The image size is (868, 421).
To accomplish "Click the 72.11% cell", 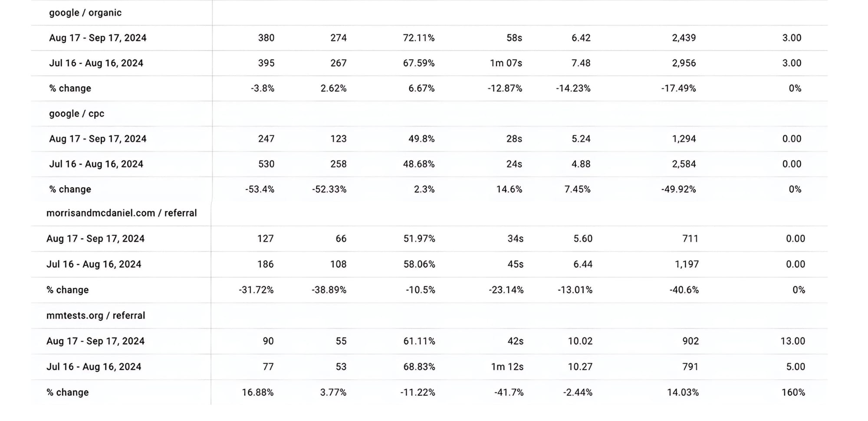I will (x=418, y=38).
